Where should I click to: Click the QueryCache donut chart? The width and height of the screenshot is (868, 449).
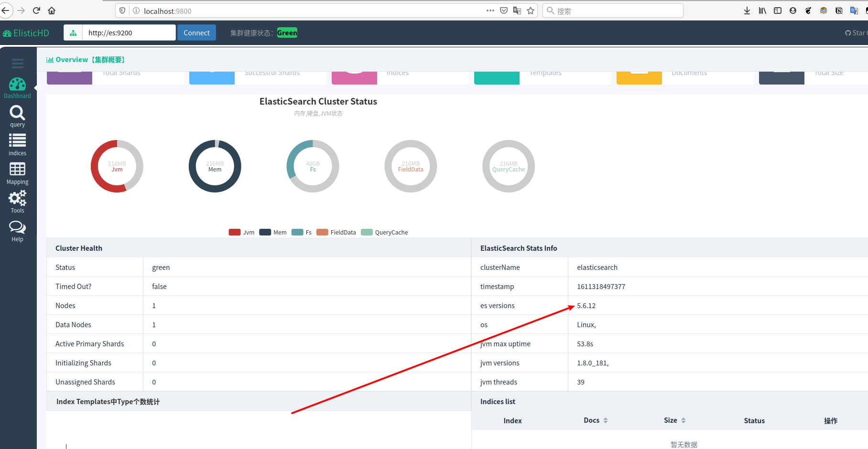(509, 166)
